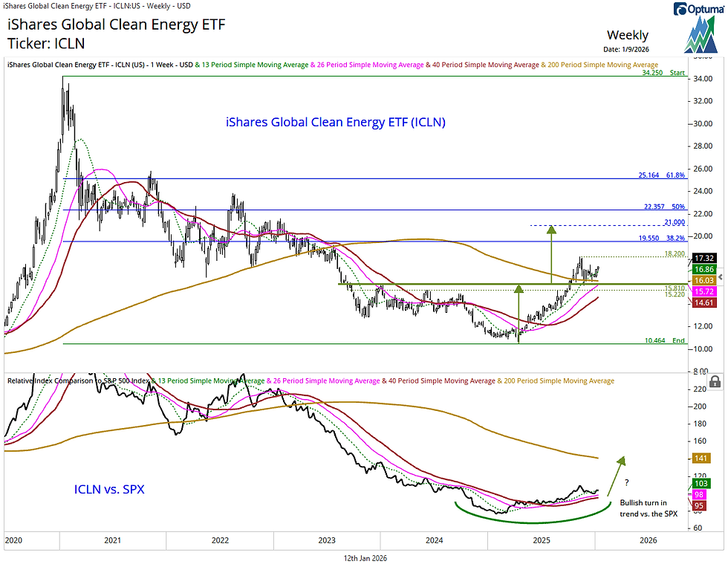728x570 pixels.
Task: Click the Relative Index Comparison legend label
Action: (x=79, y=381)
